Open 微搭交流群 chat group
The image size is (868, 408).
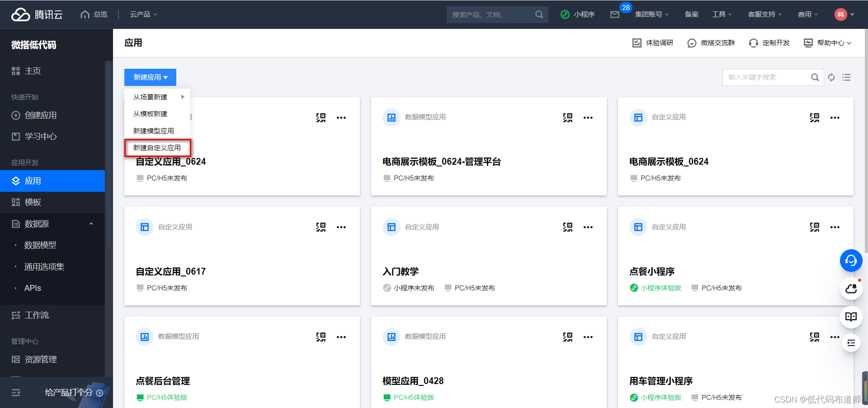pyautogui.click(x=711, y=43)
